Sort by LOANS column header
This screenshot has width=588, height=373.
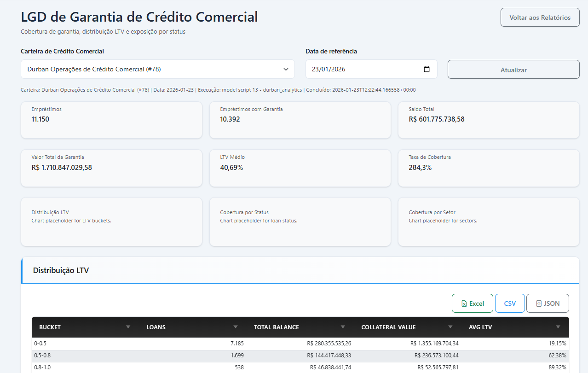[x=156, y=327]
